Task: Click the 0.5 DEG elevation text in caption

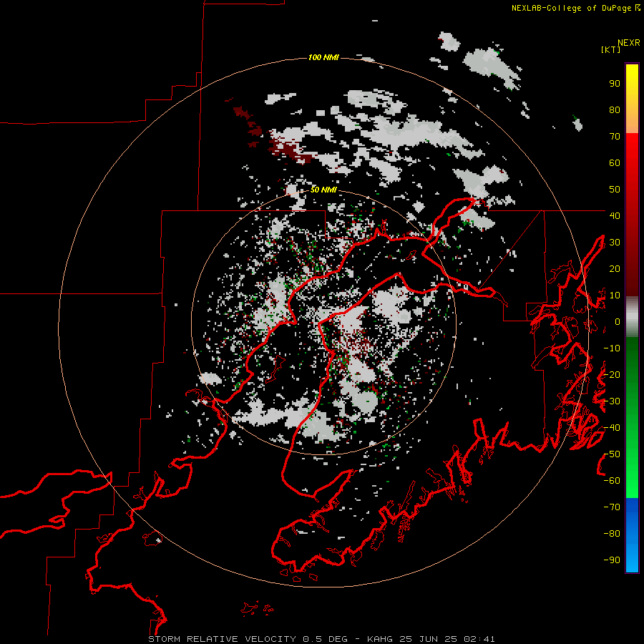Action: pos(325,639)
